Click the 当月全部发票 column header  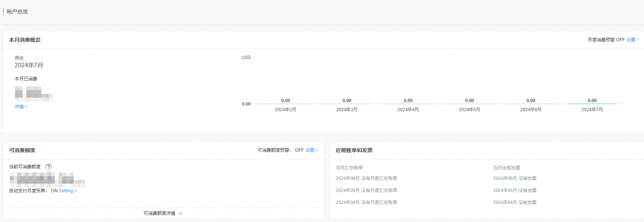pyautogui.click(x=507, y=168)
